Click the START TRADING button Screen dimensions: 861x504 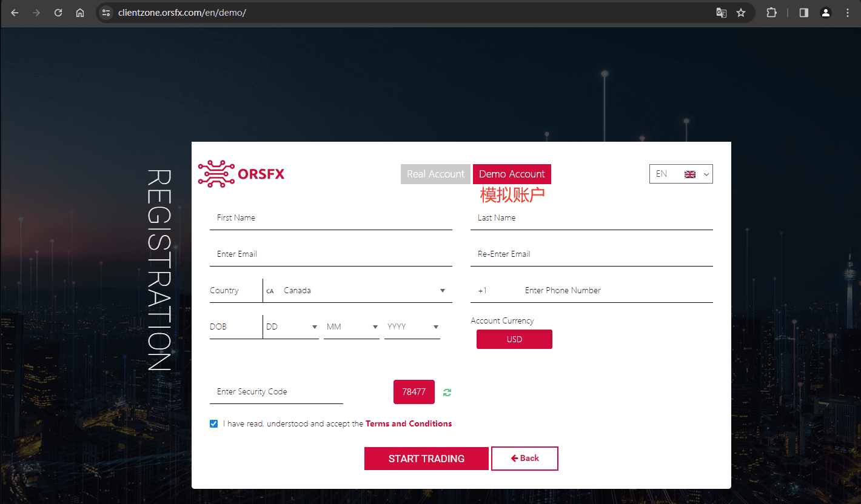pos(426,459)
